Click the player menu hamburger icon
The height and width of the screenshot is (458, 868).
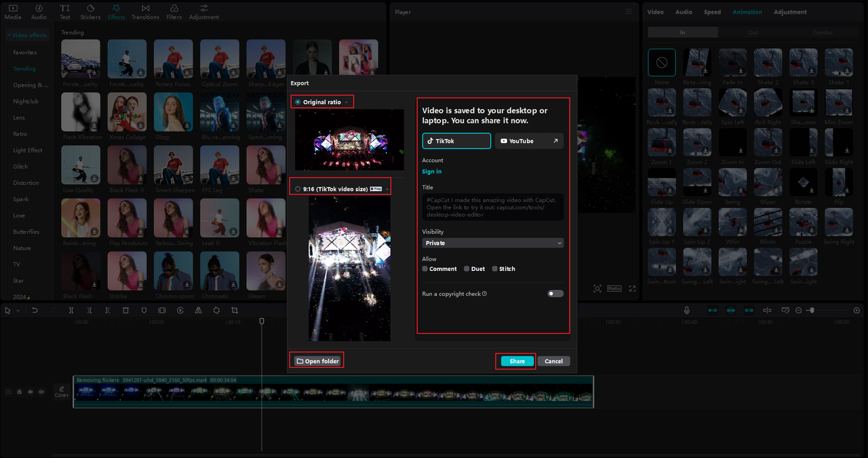[x=629, y=12]
